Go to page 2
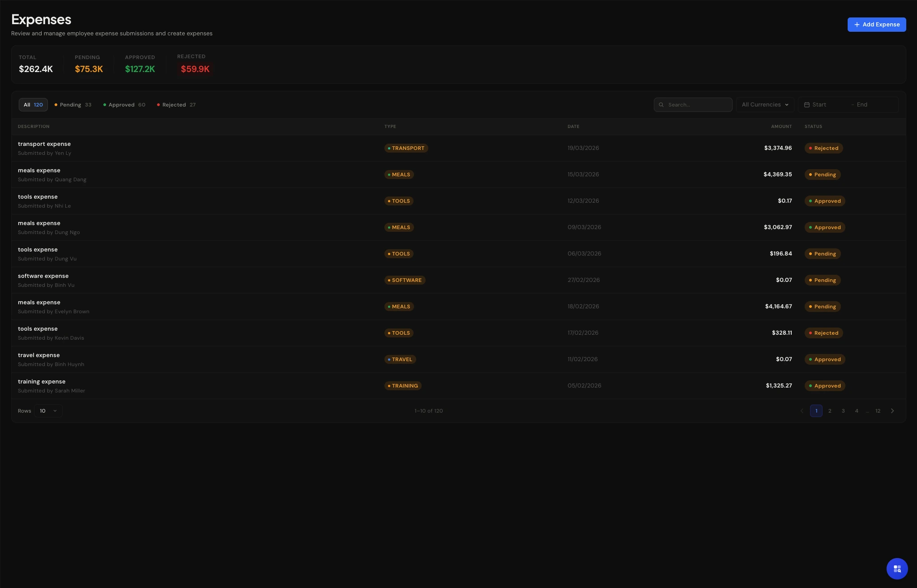Viewport: 917px width, 588px height. [x=829, y=411]
